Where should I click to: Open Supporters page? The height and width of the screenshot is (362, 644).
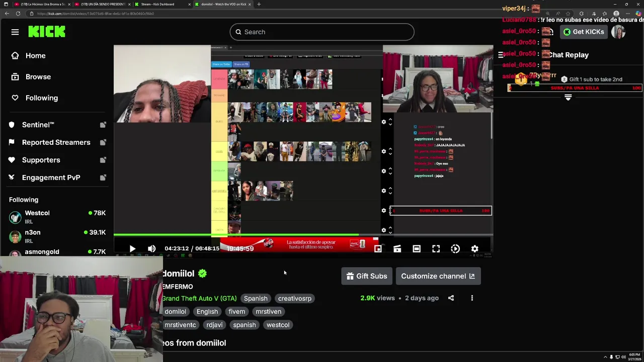(x=41, y=160)
